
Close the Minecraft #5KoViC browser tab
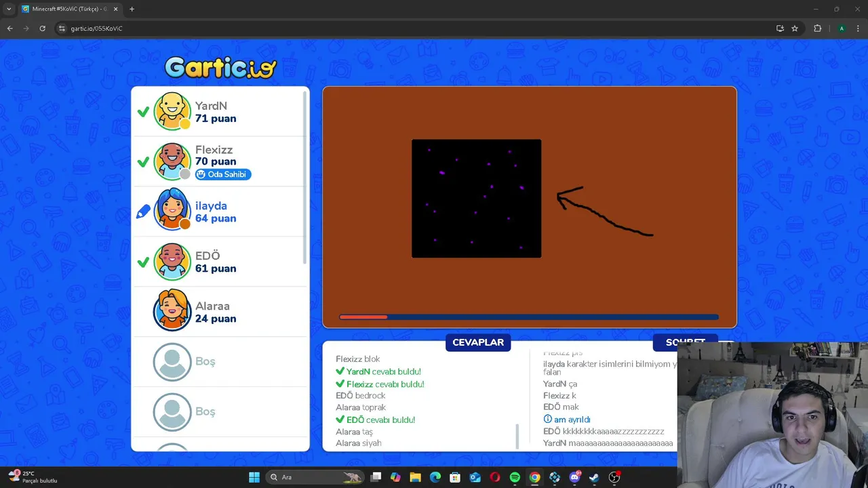[x=115, y=9]
